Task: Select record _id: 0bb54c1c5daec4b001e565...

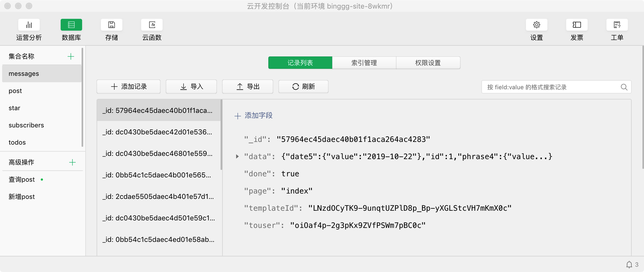Action: [x=159, y=175]
